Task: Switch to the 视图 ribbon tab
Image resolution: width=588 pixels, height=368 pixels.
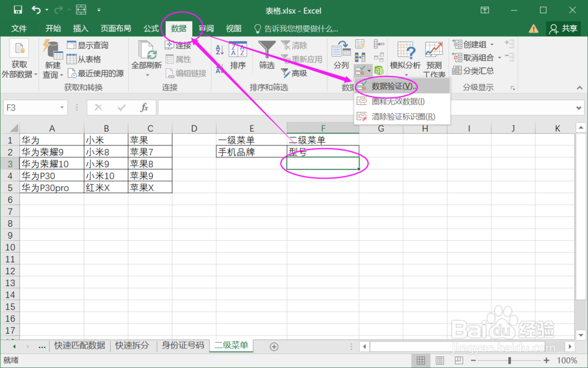Action: [233, 28]
